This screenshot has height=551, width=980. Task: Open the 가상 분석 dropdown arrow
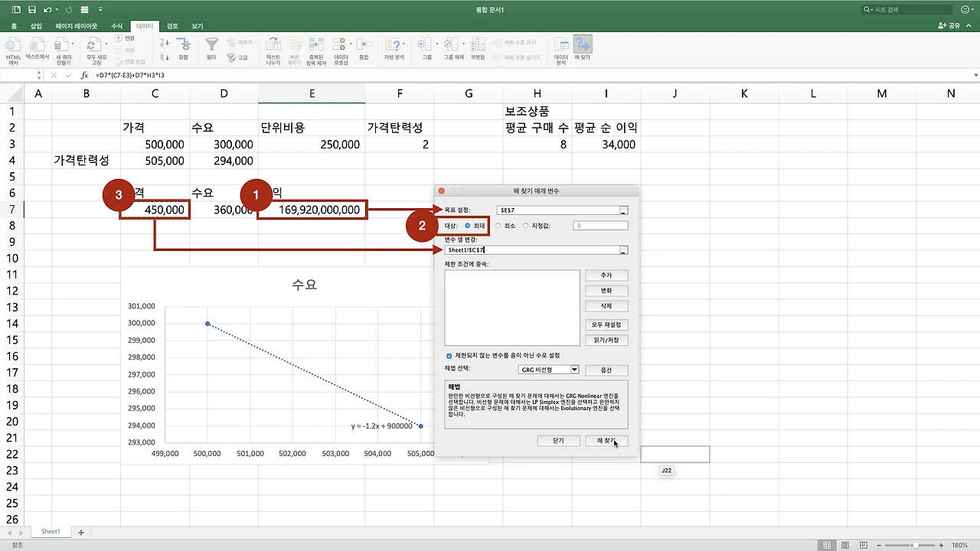pos(403,45)
